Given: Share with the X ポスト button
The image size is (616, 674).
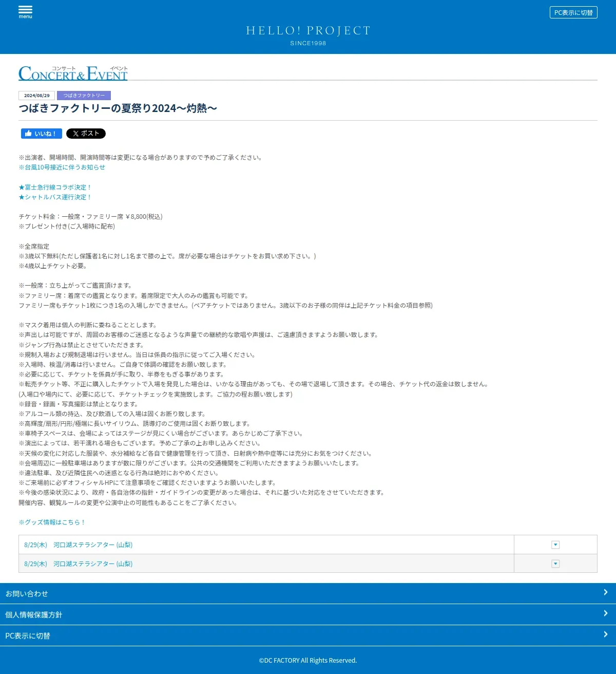Looking at the screenshot, I should click(x=86, y=134).
